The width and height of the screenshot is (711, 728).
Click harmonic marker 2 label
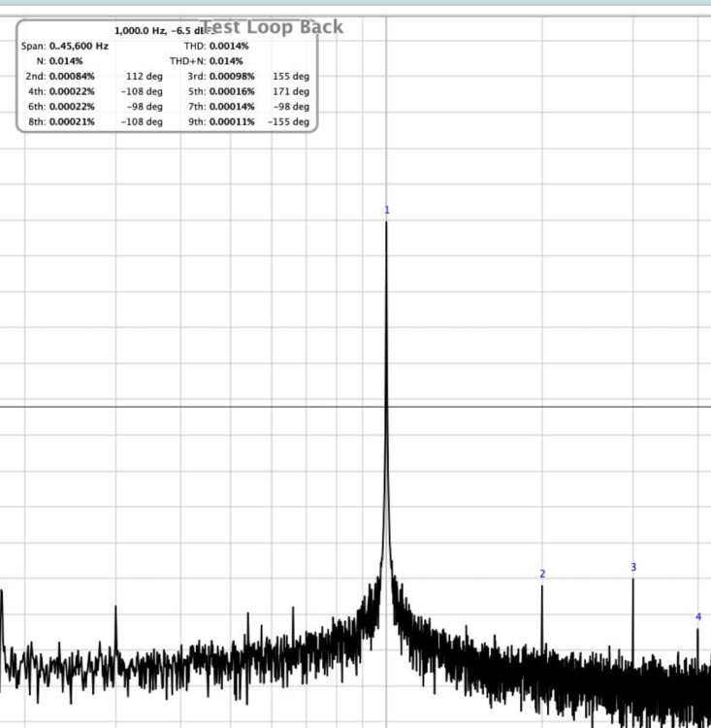(x=542, y=575)
